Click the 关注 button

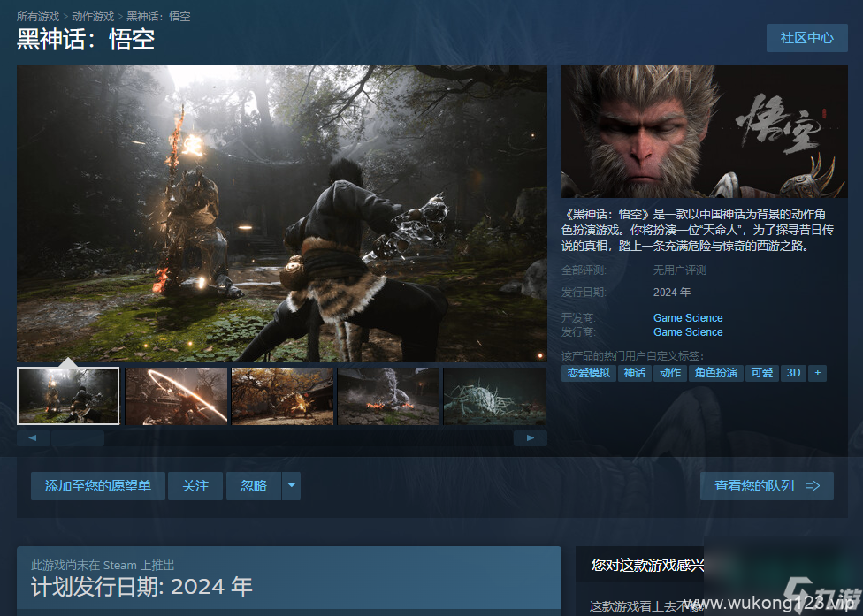point(195,486)
